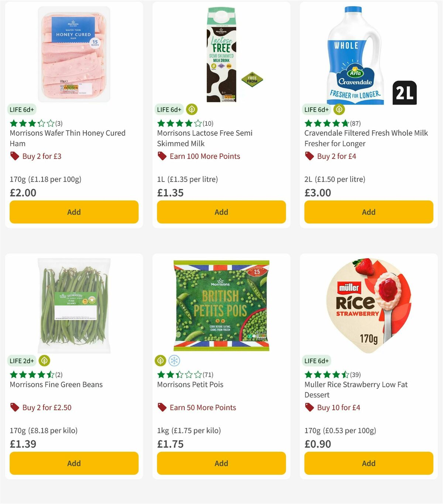Click Add under Morrisons Fine Green Beans

pos(74,463)
